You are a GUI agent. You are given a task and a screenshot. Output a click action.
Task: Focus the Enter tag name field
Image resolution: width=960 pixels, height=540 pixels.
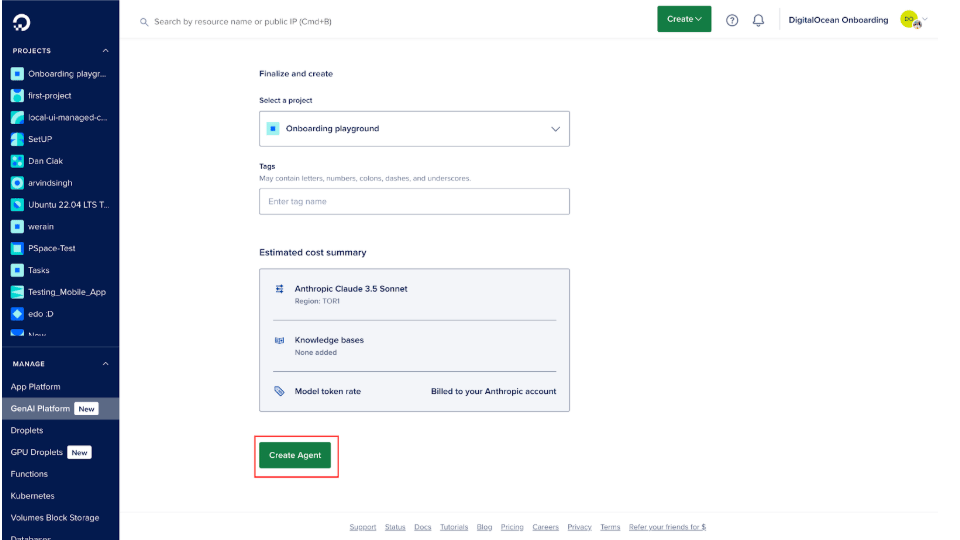pos(414,201)
